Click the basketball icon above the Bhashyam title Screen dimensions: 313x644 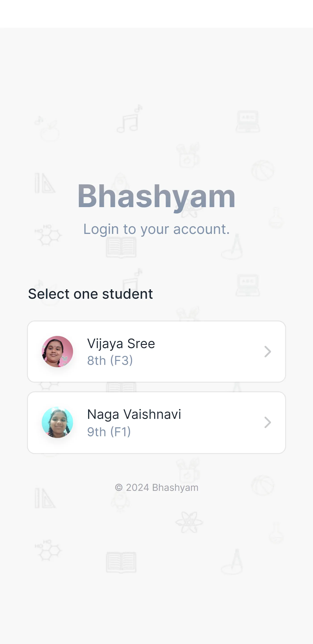pyautogui.click(x=263, y=170)
